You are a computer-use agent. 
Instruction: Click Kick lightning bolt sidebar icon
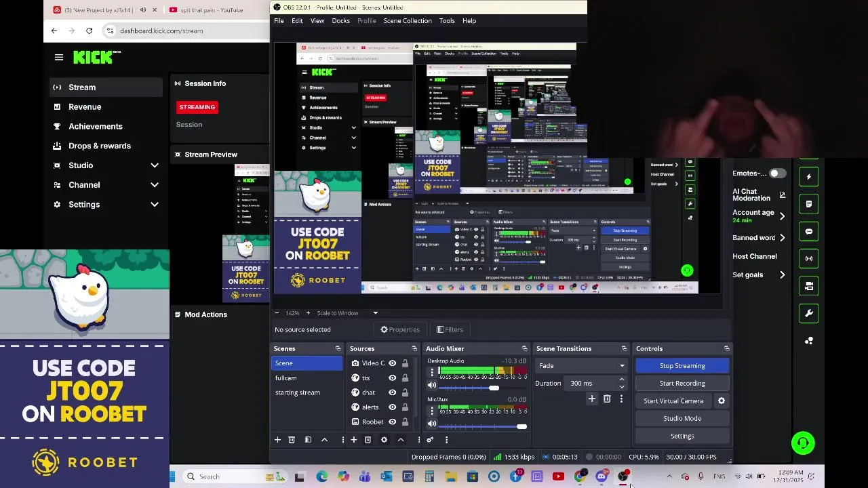tap(808, 177)
